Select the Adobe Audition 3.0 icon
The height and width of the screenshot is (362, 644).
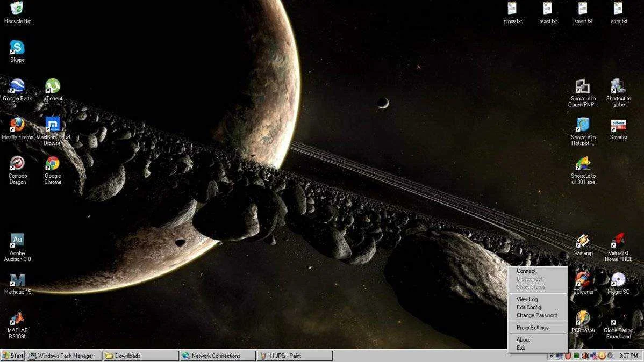tap(17, 248)
